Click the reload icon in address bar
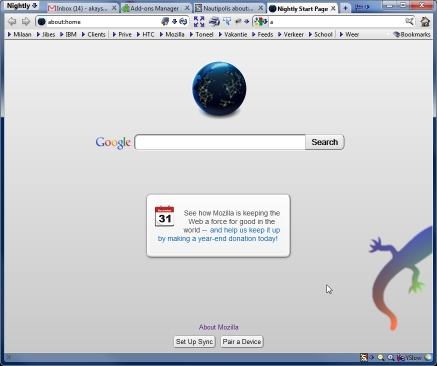The height and width of the screenshot is (366, 437). pyautogui.click(x=183, y=22)
